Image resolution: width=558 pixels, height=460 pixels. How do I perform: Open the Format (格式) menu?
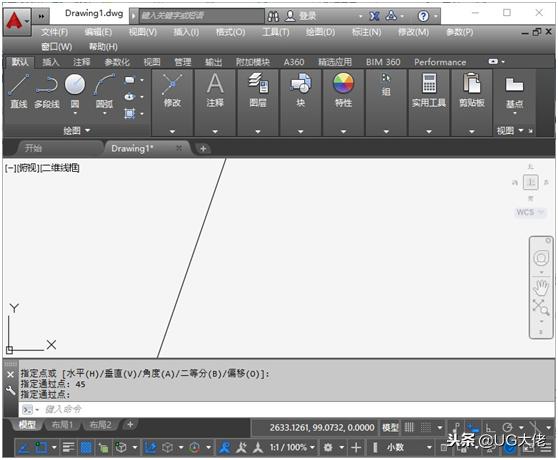(x=230, y=32)
